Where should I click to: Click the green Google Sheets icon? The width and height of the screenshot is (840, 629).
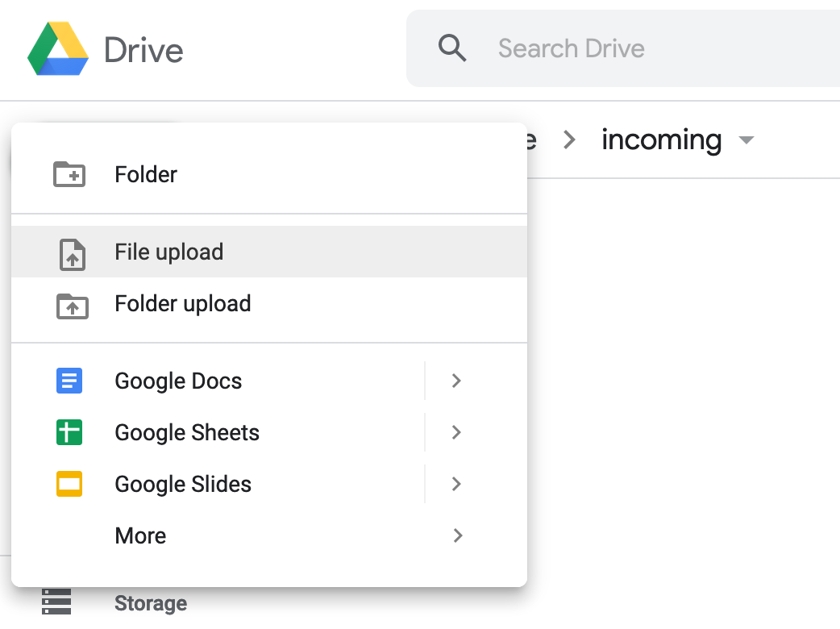coord(69,433)
